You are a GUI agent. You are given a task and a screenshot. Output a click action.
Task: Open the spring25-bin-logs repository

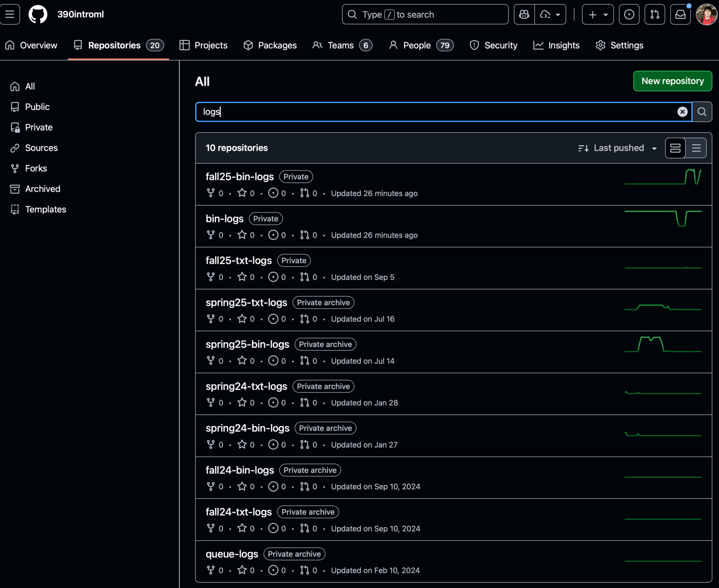(x=248, y=344)
